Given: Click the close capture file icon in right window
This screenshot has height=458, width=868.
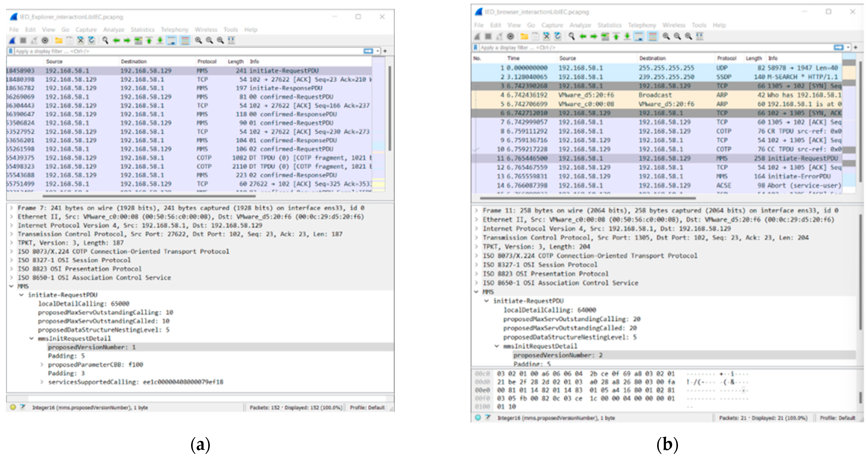Looking at the screenshot, I should pos(547,36).
